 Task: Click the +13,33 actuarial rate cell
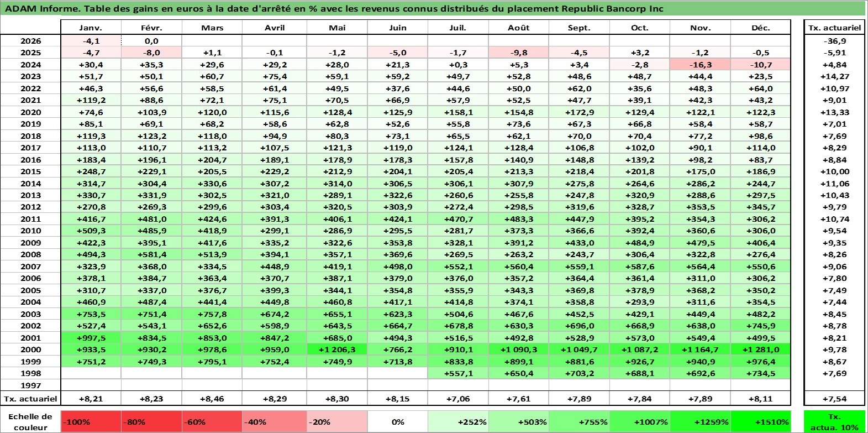(834, 112)
